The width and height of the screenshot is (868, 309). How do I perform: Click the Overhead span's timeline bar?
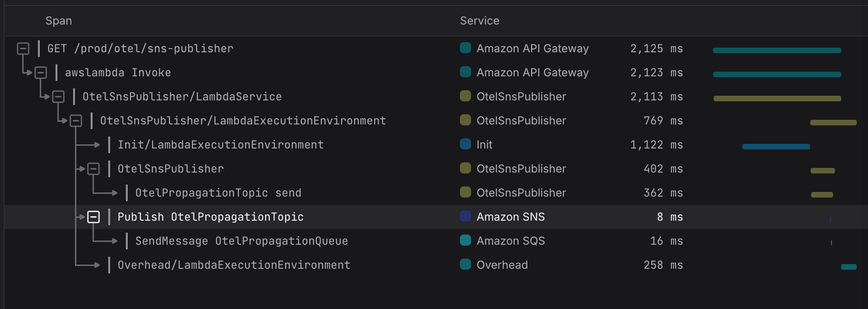pos(849,267)
